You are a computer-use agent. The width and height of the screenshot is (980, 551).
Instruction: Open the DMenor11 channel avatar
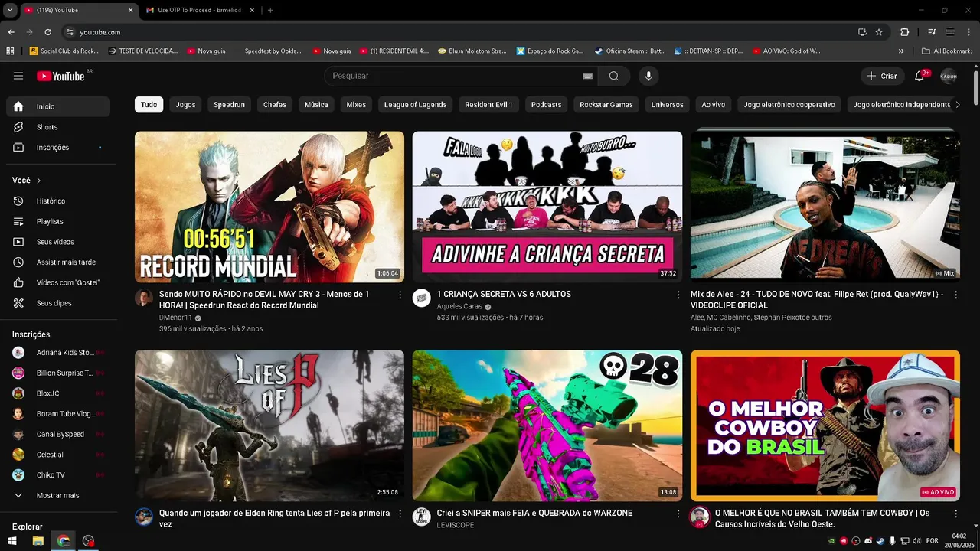(144, 298)
